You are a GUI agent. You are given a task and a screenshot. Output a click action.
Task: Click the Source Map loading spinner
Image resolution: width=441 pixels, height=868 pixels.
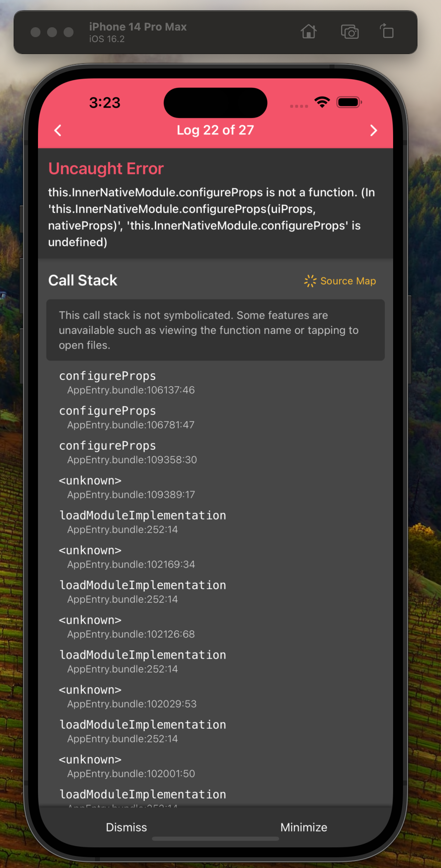click(310, 281)
